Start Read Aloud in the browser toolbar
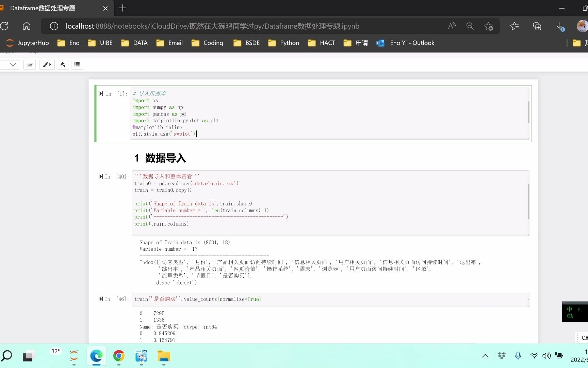Image resolution: width=588 pixels, height=368 pixels. tap(452, 26)
